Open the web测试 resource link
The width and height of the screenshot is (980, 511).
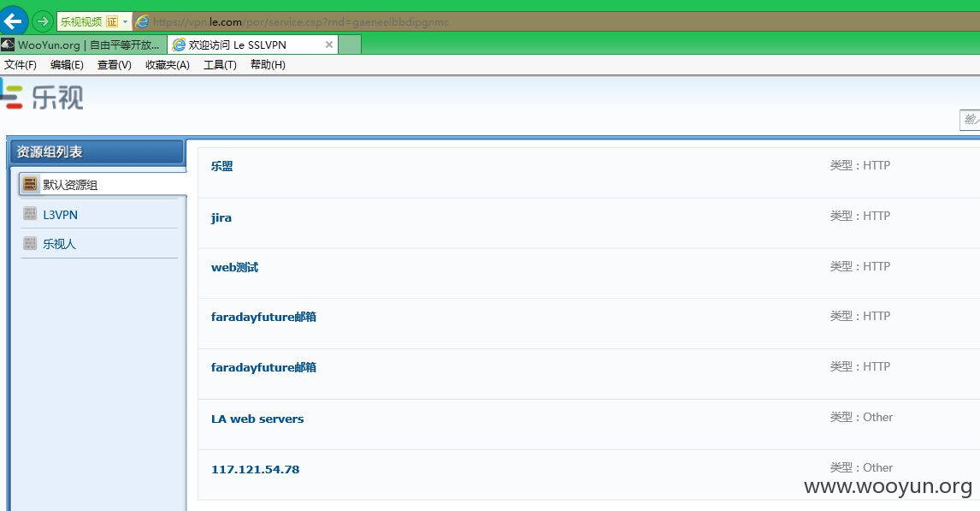(234, 268)
